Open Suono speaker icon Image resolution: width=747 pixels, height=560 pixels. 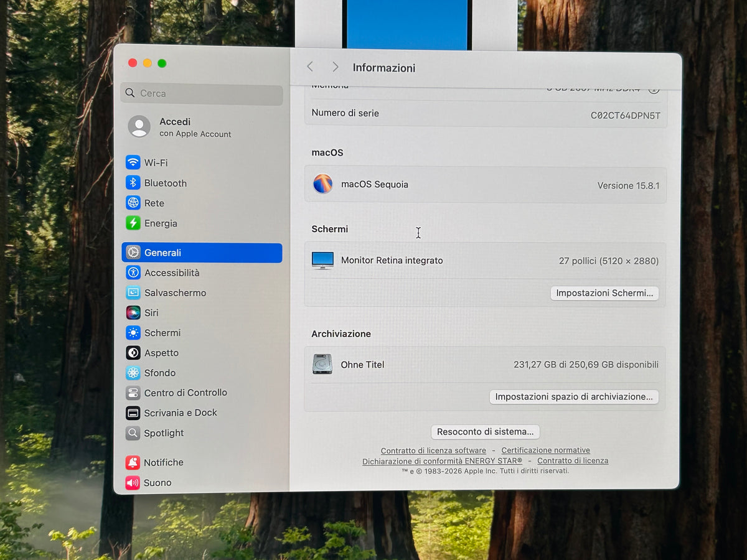point(133,482)
